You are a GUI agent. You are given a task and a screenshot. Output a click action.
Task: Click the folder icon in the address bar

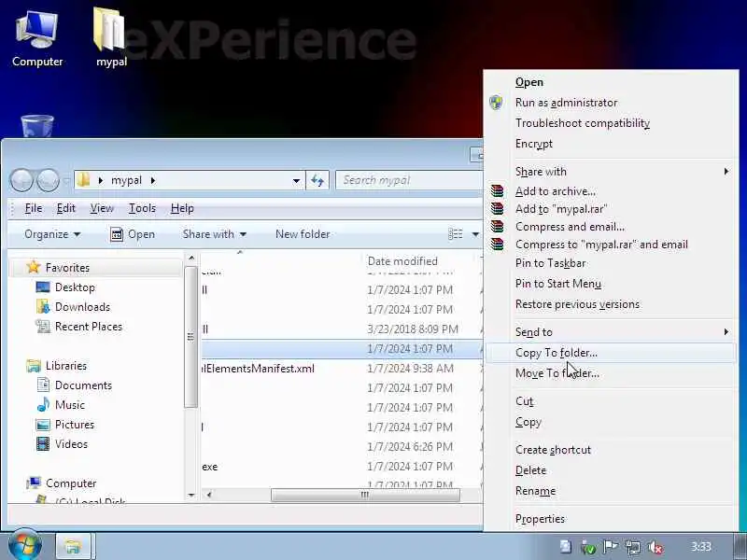pyautogui.click(x=84, y=180)
